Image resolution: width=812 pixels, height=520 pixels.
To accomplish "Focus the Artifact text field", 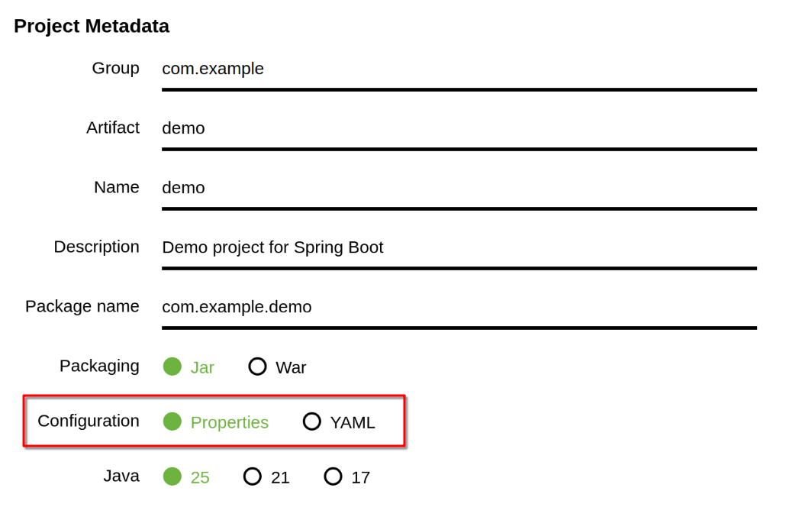I will [x=458, y=129].
